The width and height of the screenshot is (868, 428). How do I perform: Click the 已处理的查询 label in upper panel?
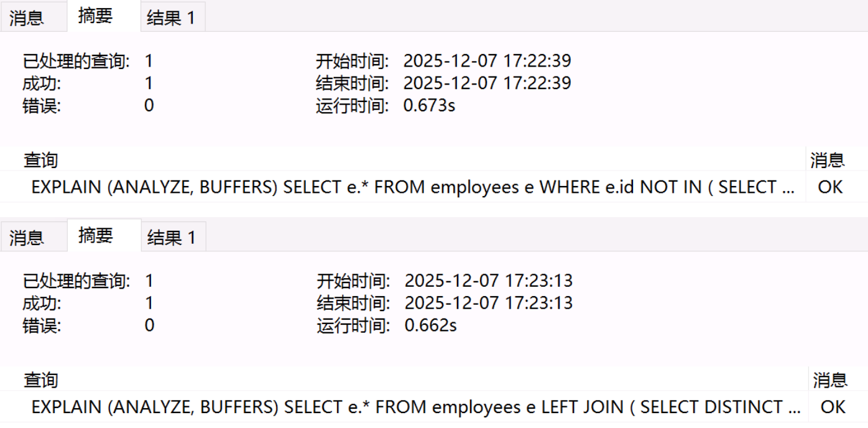click(x=76, y=61)
